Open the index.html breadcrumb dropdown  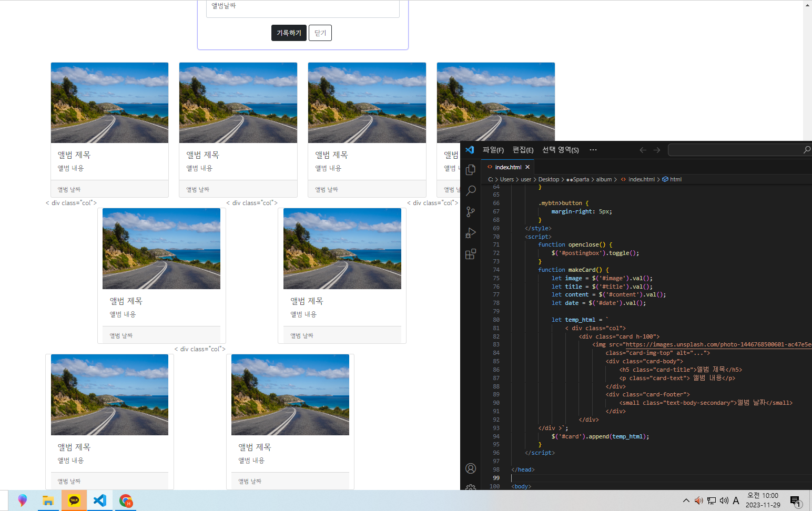(638, 179)
